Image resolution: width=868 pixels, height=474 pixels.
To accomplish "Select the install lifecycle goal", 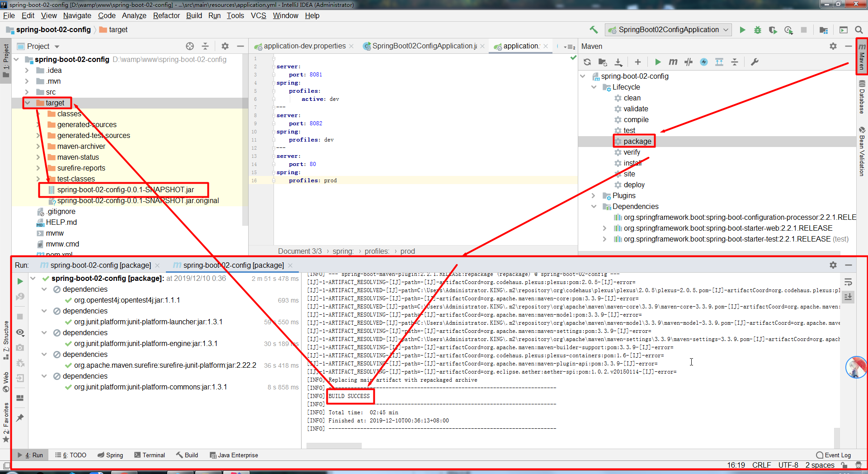I will [x=632, y=163].
